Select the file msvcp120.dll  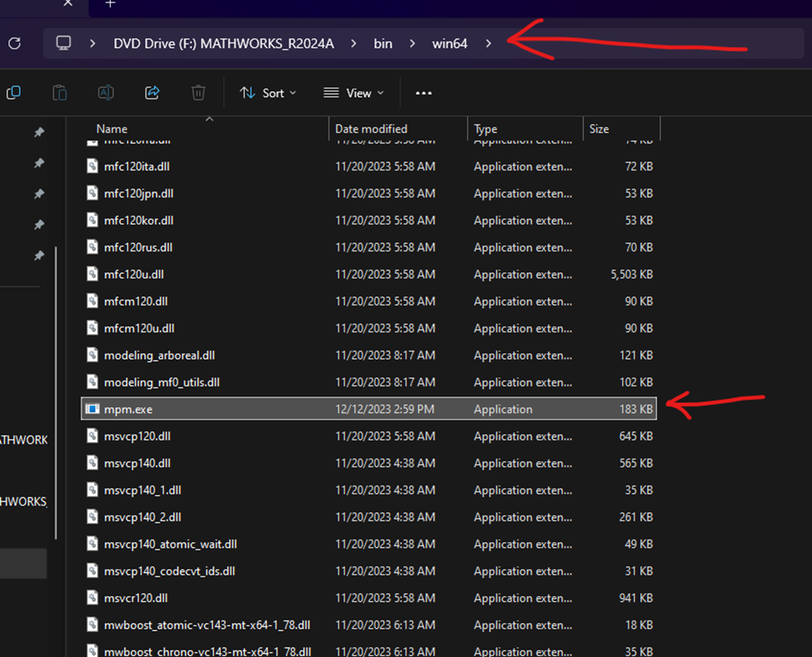[x=137, y=436]
